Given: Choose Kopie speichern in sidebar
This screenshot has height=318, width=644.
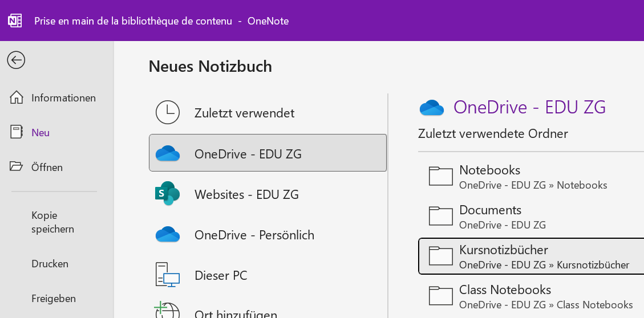Looking at the screenshot, I should tap(52, 222).
